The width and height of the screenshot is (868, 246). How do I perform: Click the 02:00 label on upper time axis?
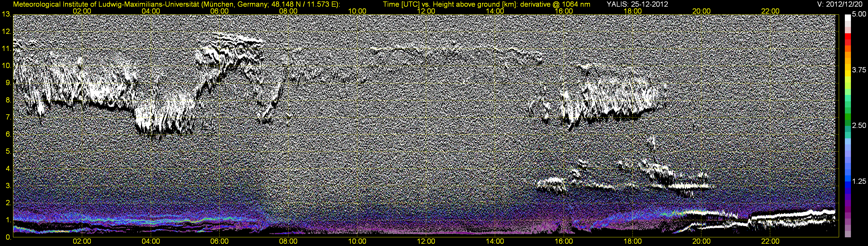82,11
